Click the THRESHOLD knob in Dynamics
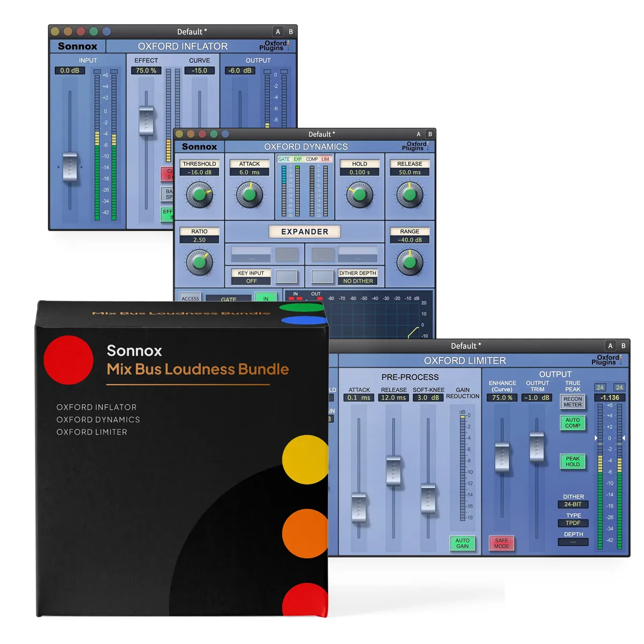 (199, 195)
